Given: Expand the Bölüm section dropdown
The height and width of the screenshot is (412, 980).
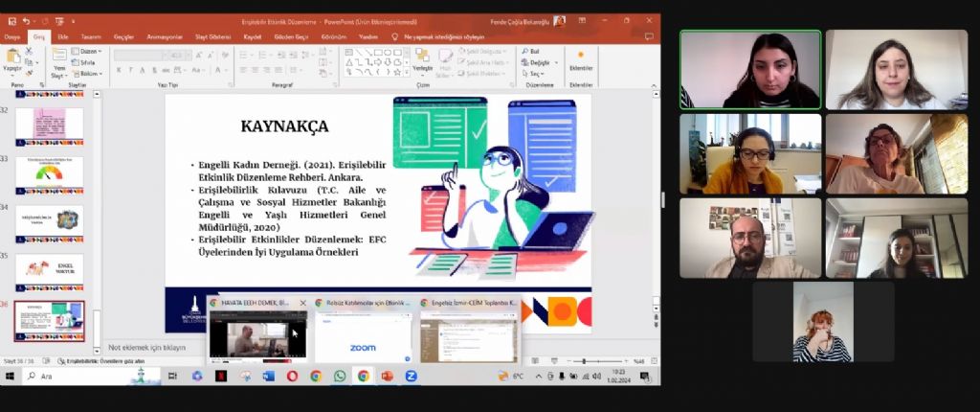Looking at the screenshot, I should (89, 73).
